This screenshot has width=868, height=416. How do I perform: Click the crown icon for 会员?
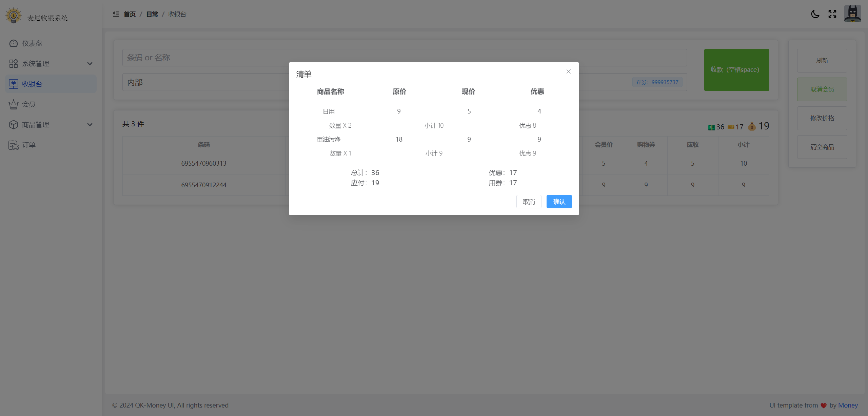pos(14,104)
